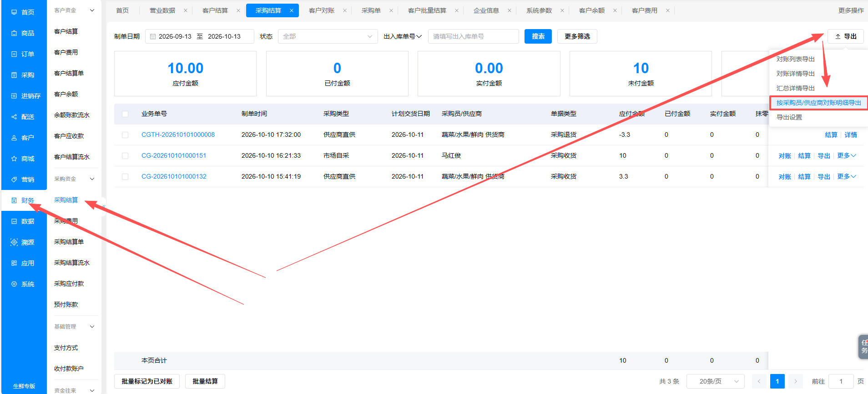Check the row for CG-202610101000151

pos(125,156)
